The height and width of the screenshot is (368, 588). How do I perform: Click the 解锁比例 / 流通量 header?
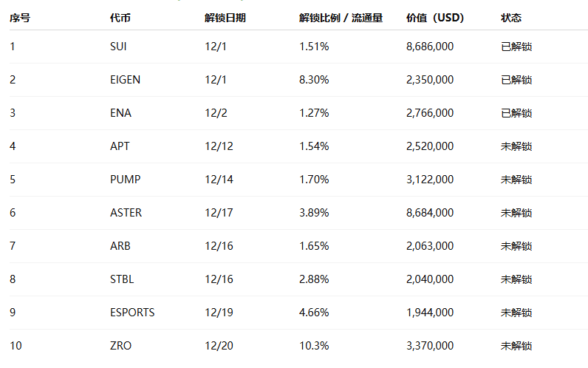[341, 18]
